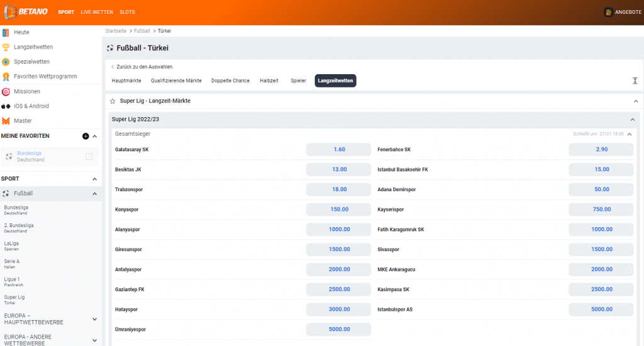
Task: Click the Spezialwetten sidebar icon
Action: [6, 62]
